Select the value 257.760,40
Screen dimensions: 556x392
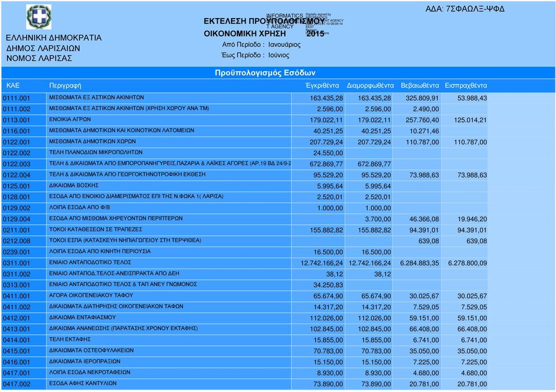pyautogui.click(x=422, y=120)
